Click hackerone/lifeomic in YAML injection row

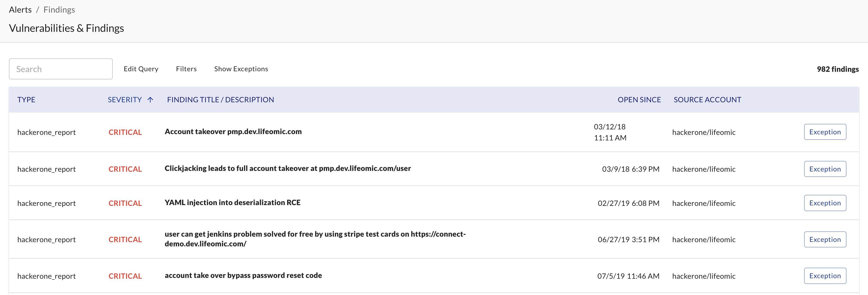[704, 203]
